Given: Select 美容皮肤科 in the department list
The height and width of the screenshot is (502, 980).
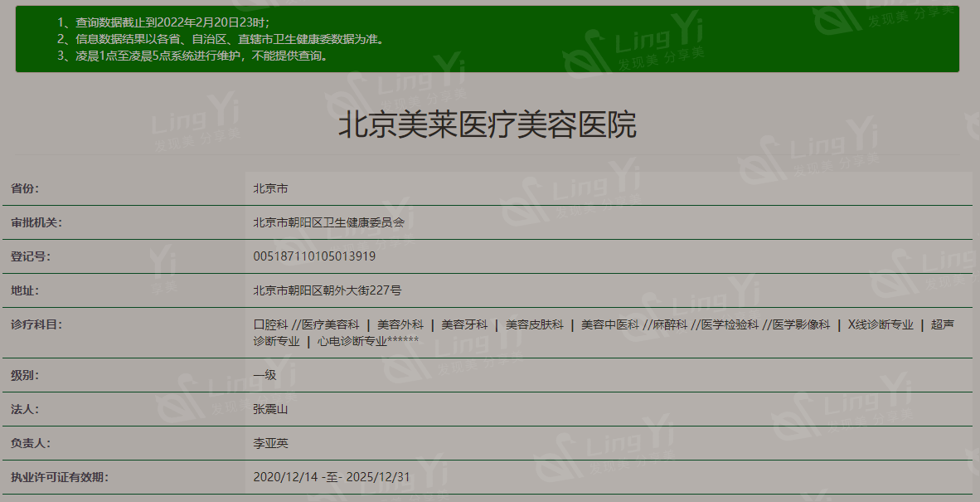Looking at the screenshot, I should 534,324.
